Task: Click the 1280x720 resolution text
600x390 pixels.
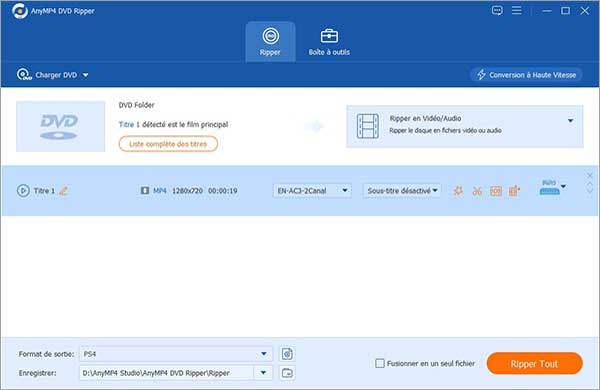Action: point(187,191)
